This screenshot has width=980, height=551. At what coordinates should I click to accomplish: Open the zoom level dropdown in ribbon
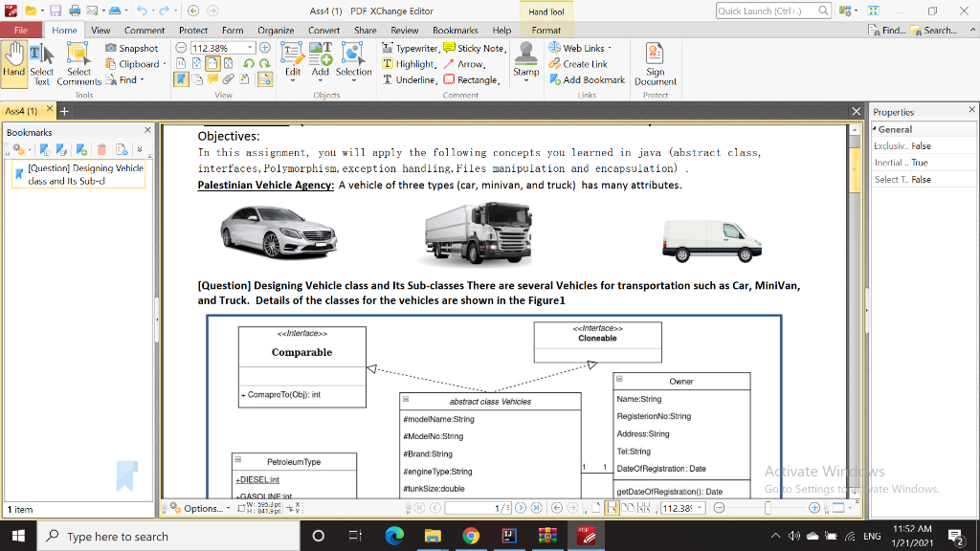pos(252,48)
